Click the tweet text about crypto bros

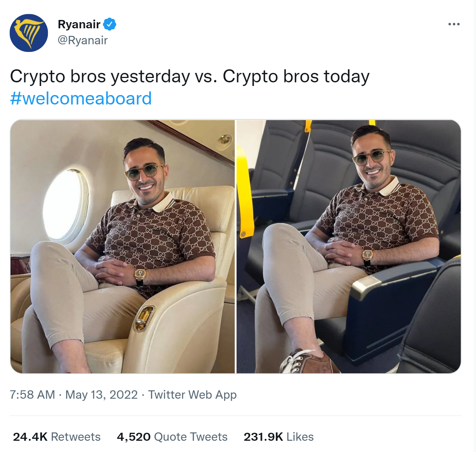[190, 77]
